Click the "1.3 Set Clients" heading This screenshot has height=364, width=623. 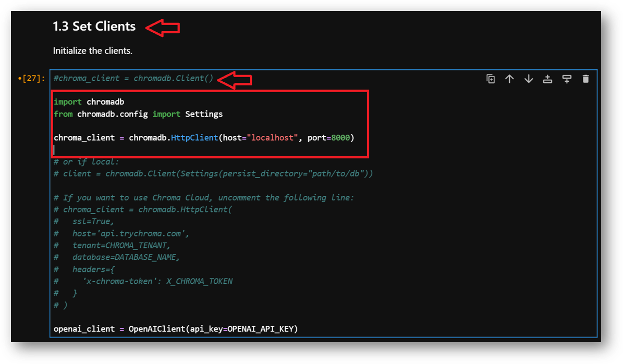point(94,26)
